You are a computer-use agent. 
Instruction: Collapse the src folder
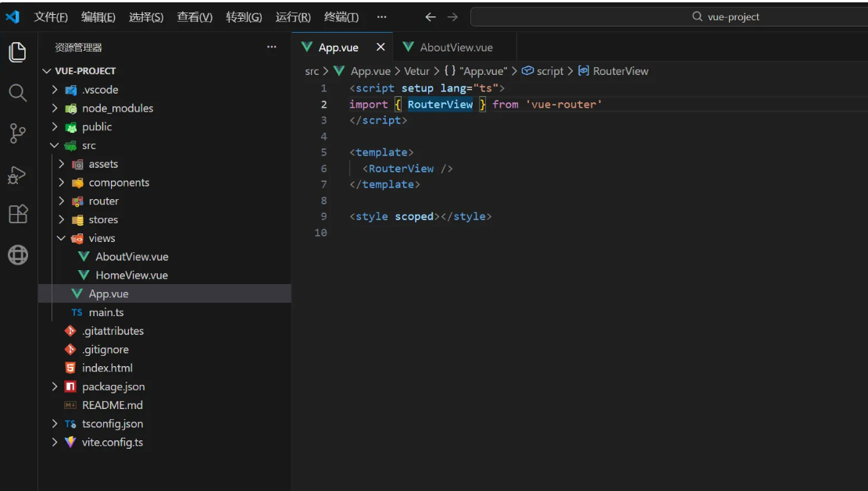[x=54, y=146]
